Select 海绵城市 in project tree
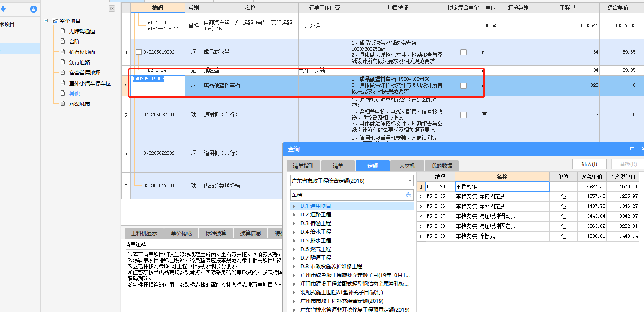The width and height of the screenshot is (644, 312). click(80, 104)
